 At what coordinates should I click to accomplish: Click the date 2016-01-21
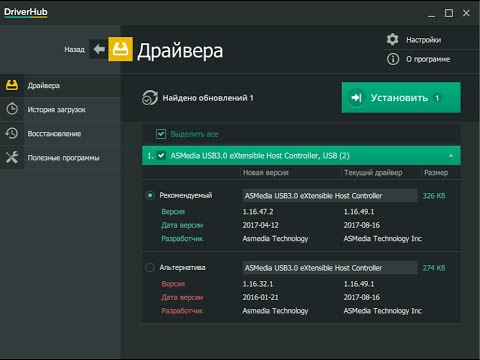click(x=260, y=297)
